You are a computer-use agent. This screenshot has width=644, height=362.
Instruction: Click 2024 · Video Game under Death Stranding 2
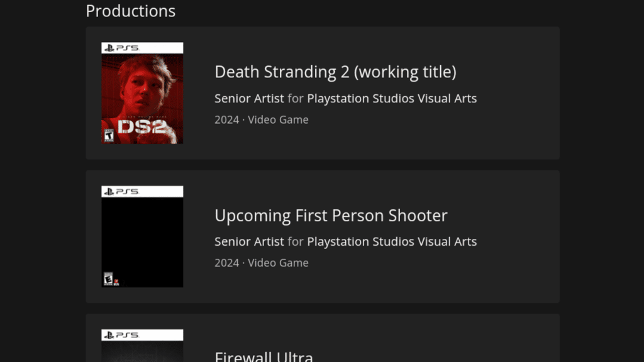(x=261, y=120)
